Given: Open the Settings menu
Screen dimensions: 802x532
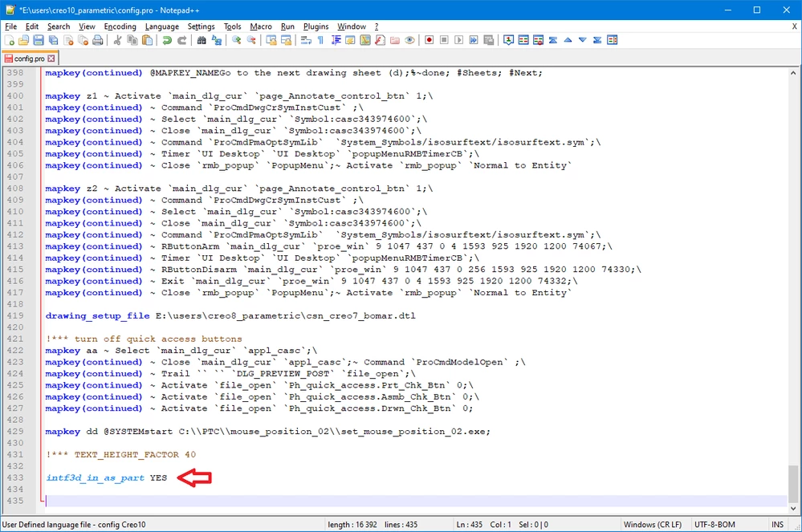Looking at the screenshot, I should pos(201,26).
